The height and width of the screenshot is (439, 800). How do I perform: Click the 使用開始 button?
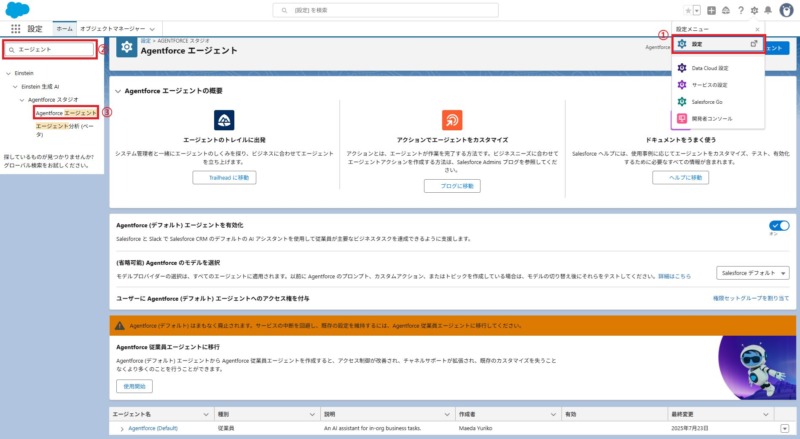134,386
